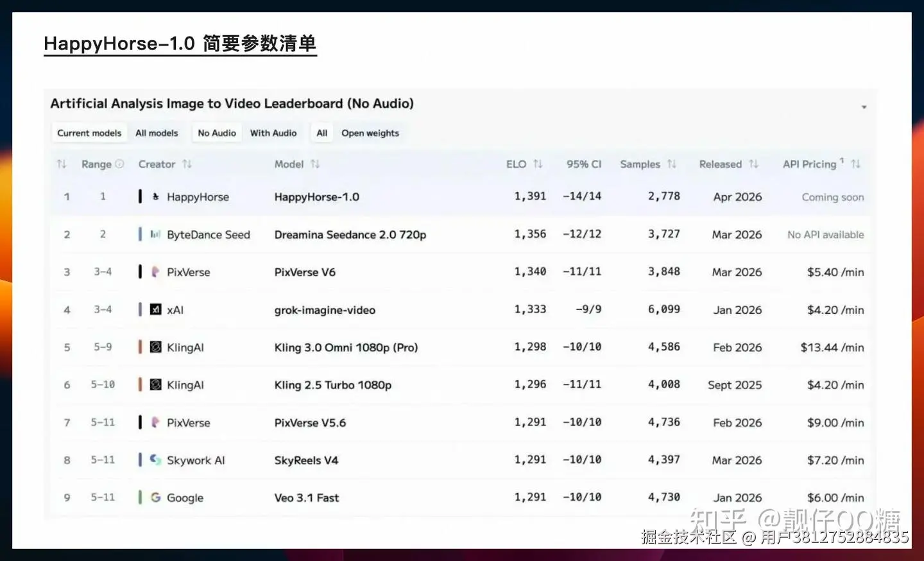Click the Coming soon pricing text
This screenshot has width=924, height=561.
[833, 197]
